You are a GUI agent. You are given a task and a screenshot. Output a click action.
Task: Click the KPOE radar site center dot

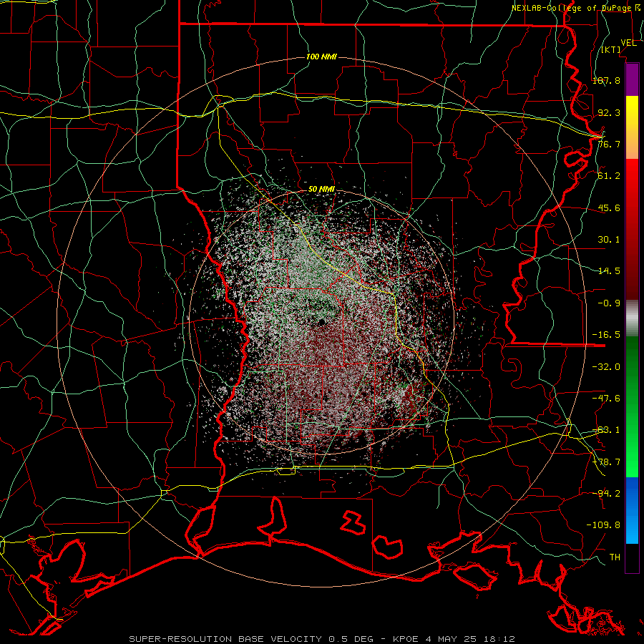[x=322, y=322]
